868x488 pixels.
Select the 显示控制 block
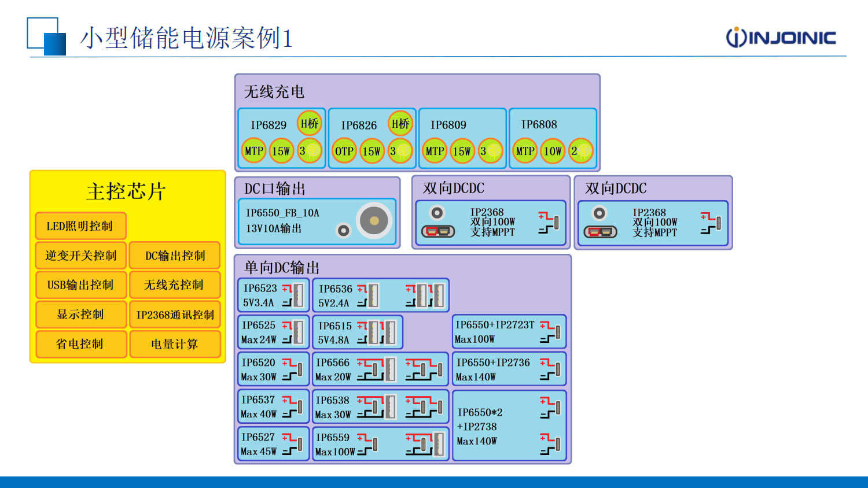coord(80,314)
